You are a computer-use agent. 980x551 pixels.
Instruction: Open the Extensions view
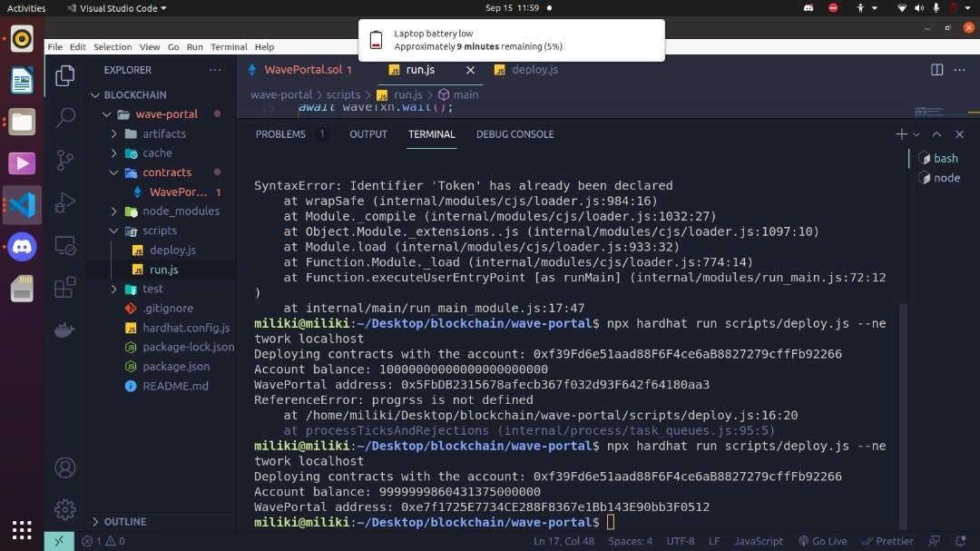tap(65, 288)
